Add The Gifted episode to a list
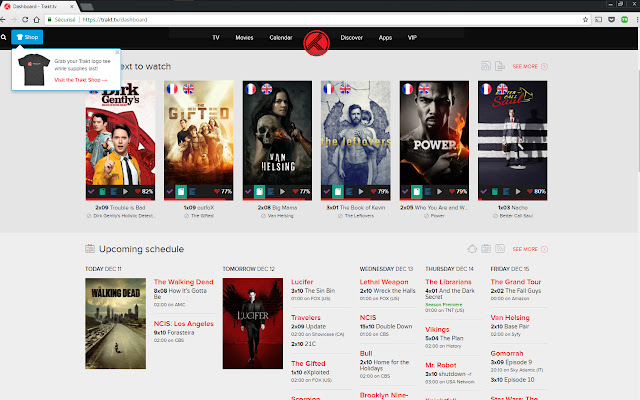The height and width of the screenshot is (400, 640). pyautogui.click(x=192, y=191)
